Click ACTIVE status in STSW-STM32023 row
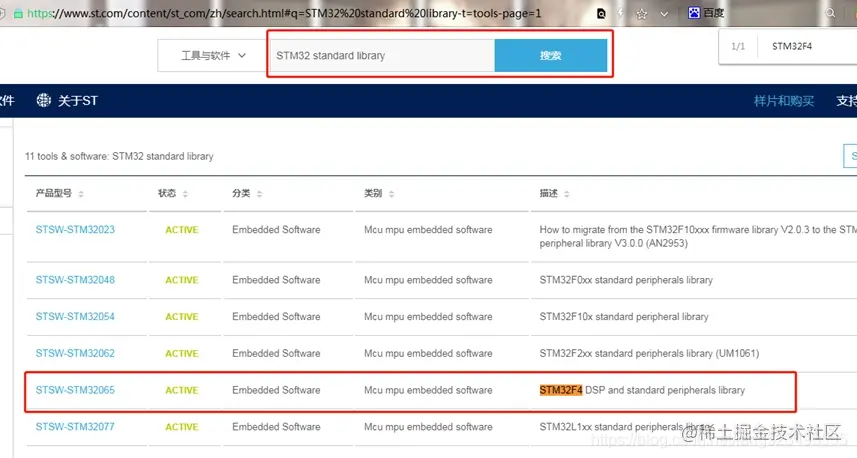857x458 pixels. 182,230
